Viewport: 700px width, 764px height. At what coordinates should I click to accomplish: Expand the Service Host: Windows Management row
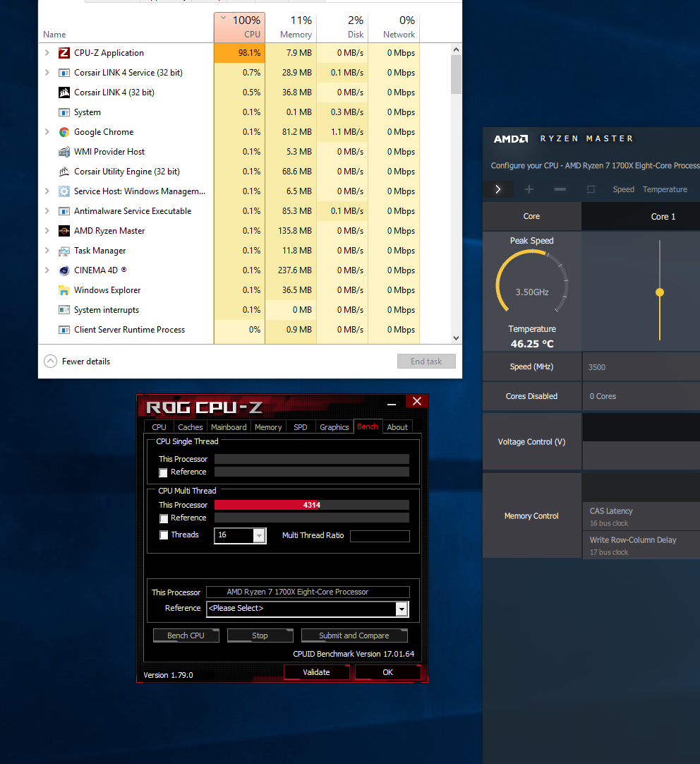click(x=47, y=191)
